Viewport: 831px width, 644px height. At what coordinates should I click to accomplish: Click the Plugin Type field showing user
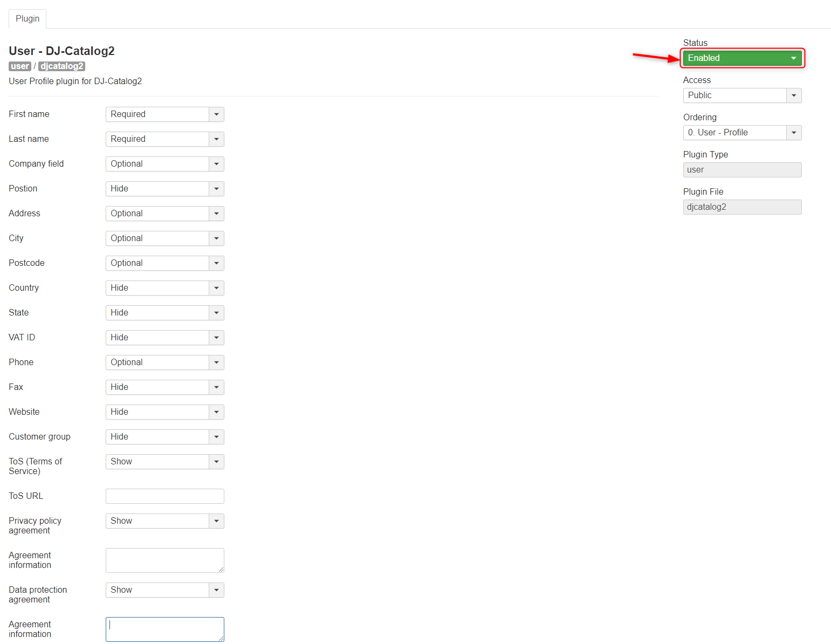[x=742, y=170]
